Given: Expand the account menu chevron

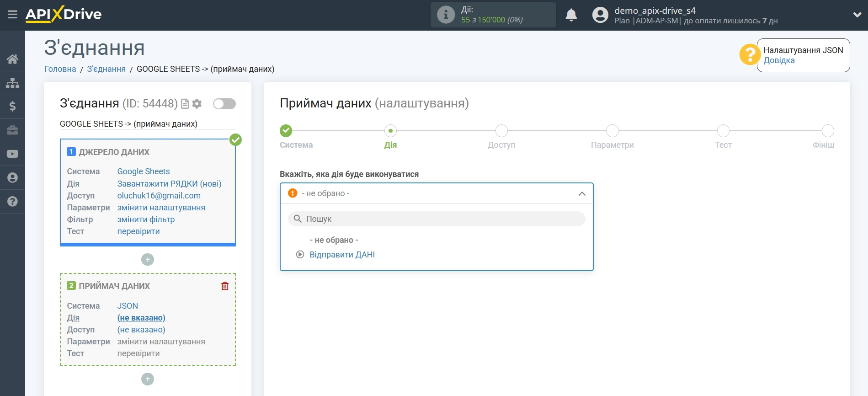Looking at the screenshot, I should 857,15.
